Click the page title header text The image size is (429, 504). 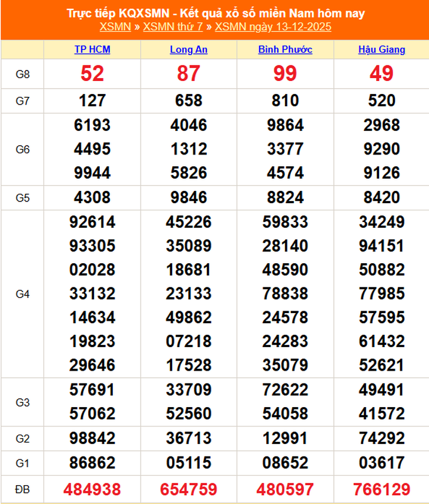[216, 13]
